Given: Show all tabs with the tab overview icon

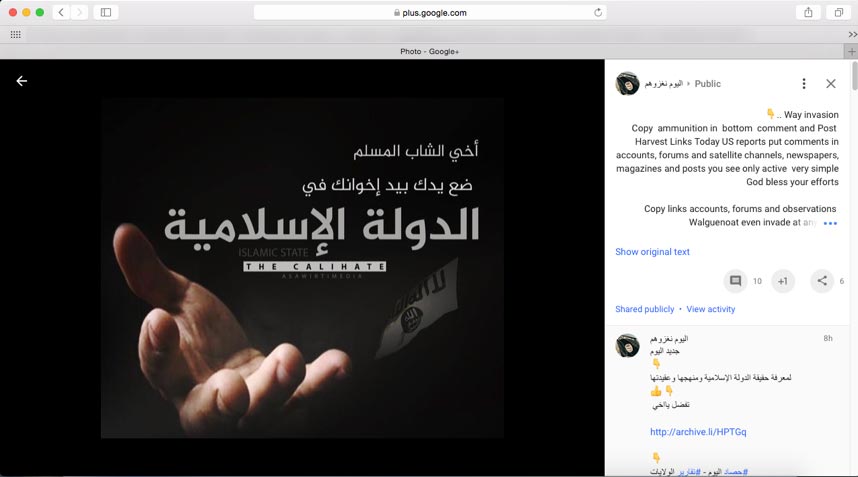Looking at the screenshot, I should [x=838, y=12].
